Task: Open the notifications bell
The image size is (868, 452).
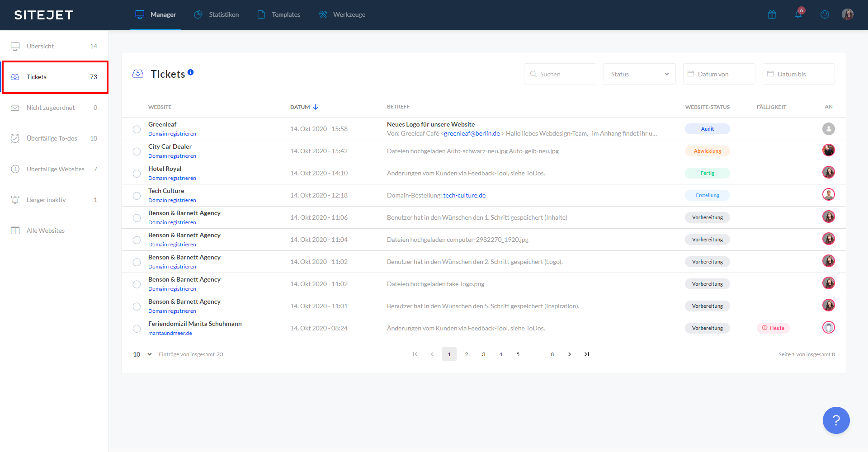Action: coord(798,14)
